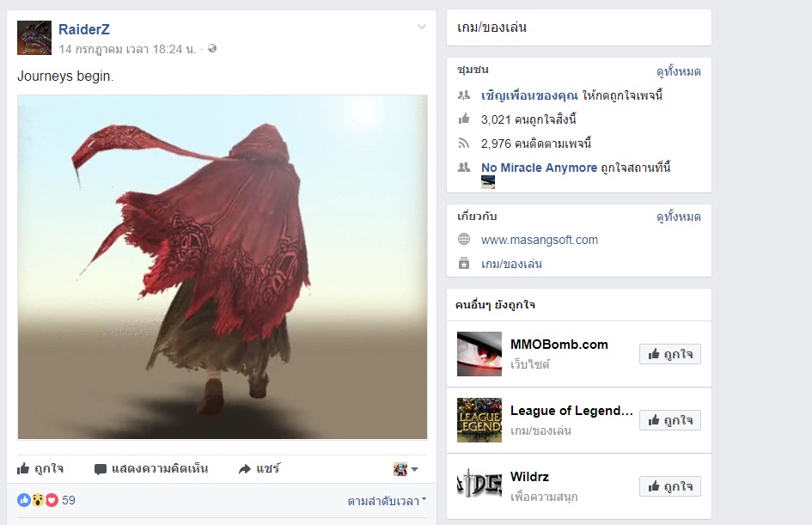
Task: Open the Journeys begin post image
Action: click(223, 267)
